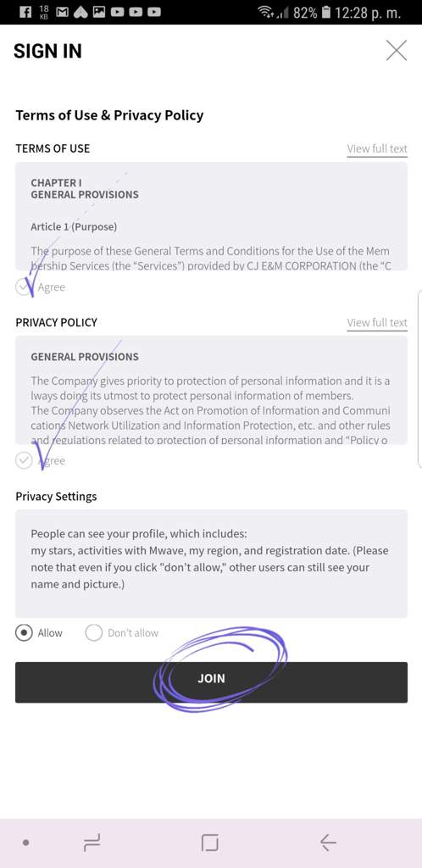The height and width of the screenshot is (868, 422).
Task: Go back using navigation arrow
Action: coord(328,843)
